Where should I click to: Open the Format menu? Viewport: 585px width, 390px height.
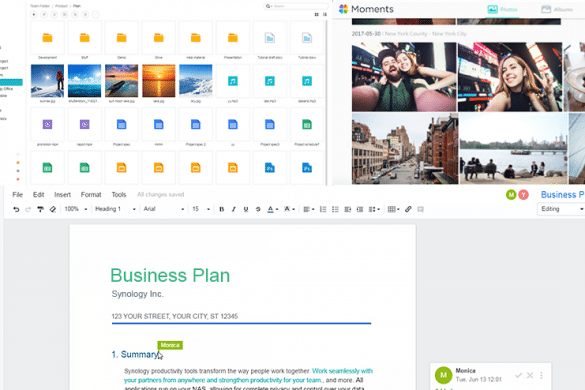click(x=91, y=194)
